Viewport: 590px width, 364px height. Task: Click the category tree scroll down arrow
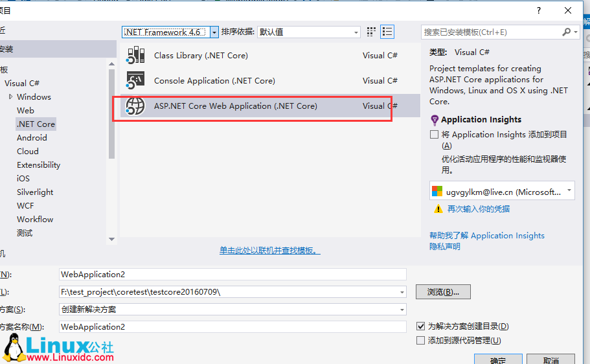[111, 239]
